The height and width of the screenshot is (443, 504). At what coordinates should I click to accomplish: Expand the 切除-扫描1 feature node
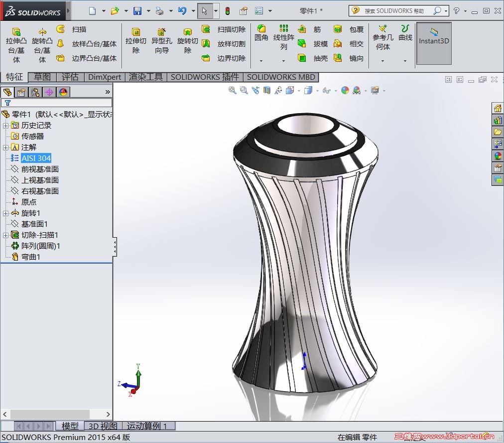tap(5, 235)
